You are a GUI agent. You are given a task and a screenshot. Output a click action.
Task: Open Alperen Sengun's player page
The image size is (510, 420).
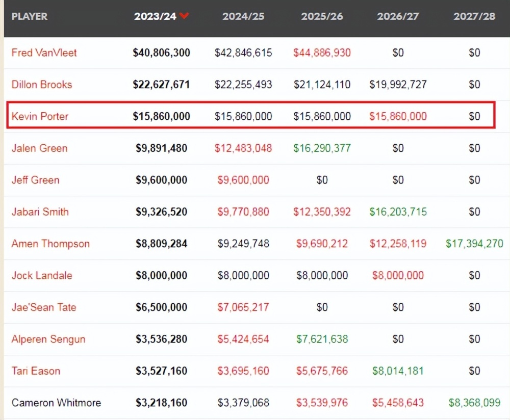pos(48,339)
